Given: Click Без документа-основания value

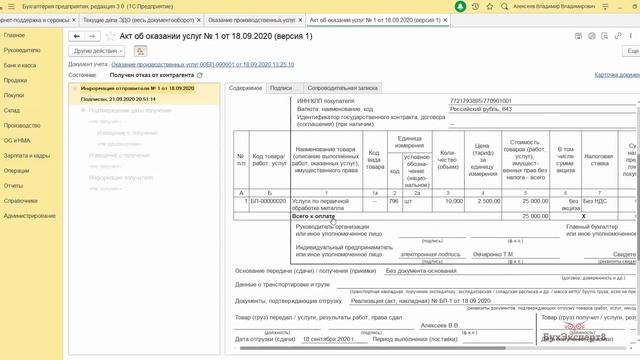Looking at the screenshot, I should click(x=421, y=271).
